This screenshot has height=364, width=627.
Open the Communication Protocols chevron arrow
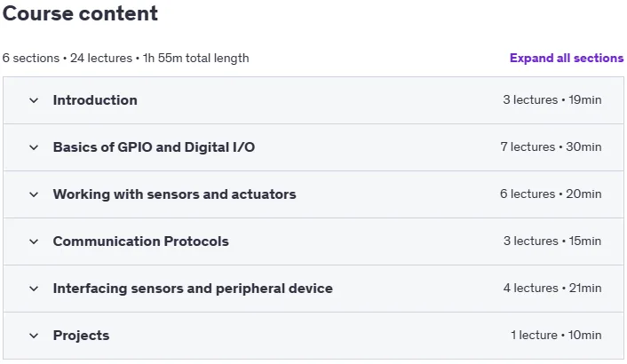34,241
